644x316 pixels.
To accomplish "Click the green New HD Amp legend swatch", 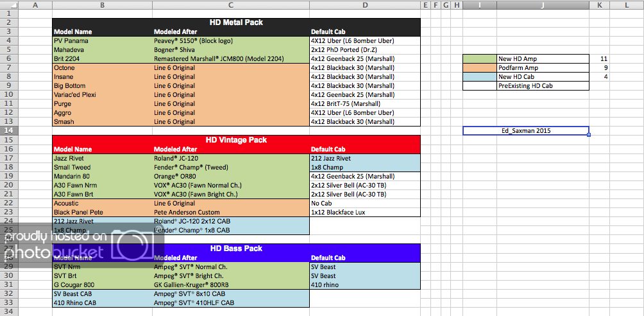I will click(479, 59).
